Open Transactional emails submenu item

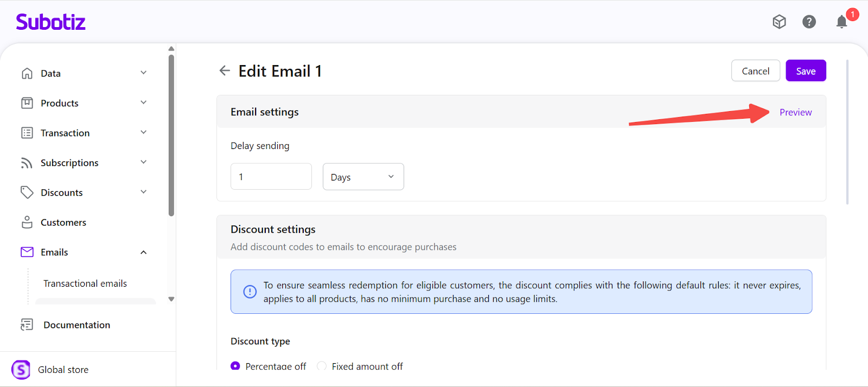tap(85, 283)
